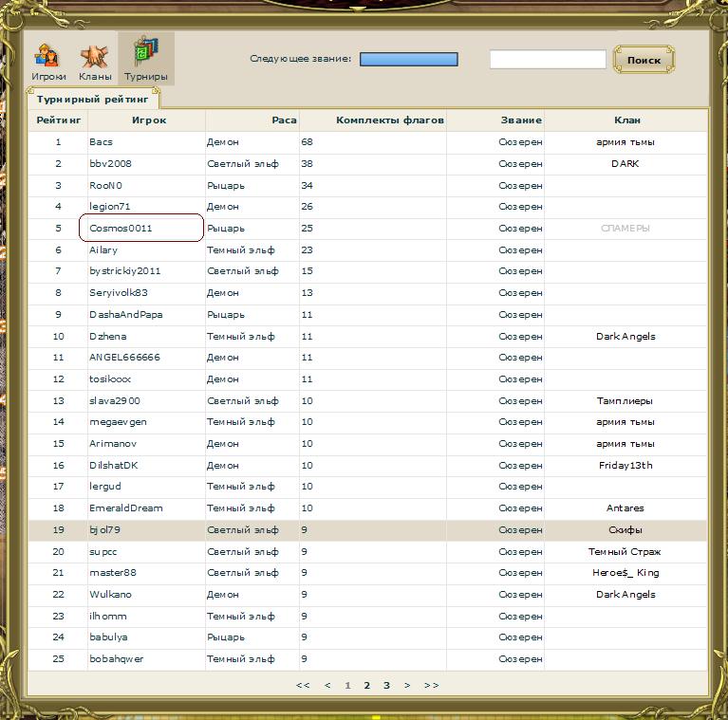Click the Поиск search button

644,60
